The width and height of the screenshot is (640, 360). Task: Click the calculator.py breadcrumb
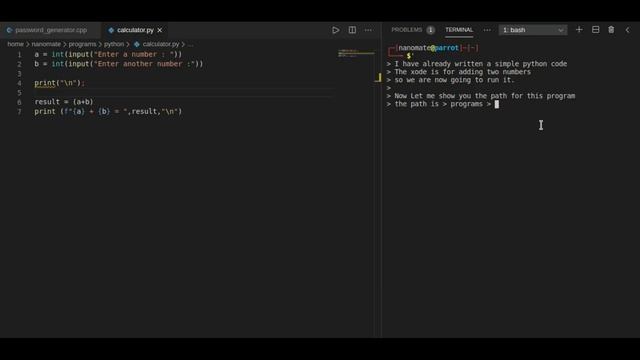(x=161, y=44)
